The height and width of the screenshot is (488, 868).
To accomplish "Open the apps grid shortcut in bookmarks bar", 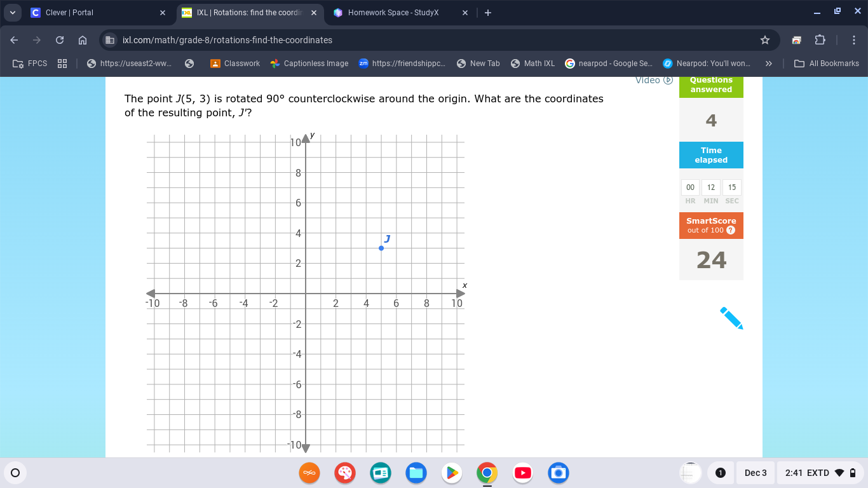I will (62, 64).
